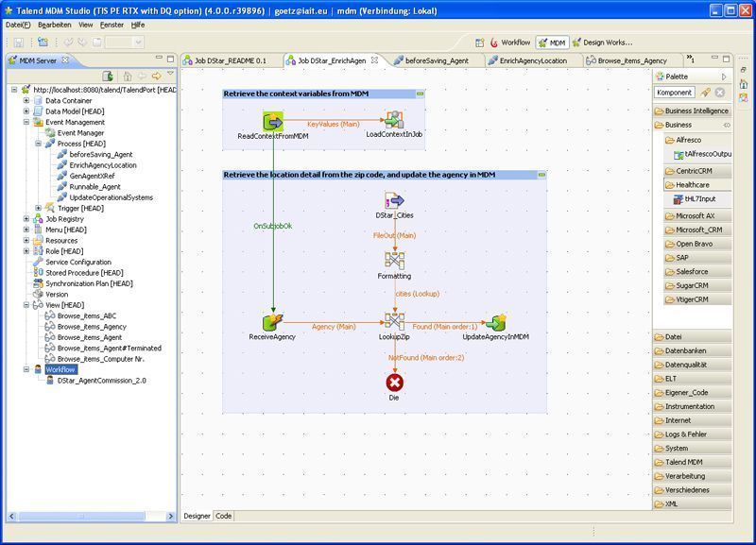Open the Datenbanken palette folder
The image size is (756, 545).
point(693,350)
